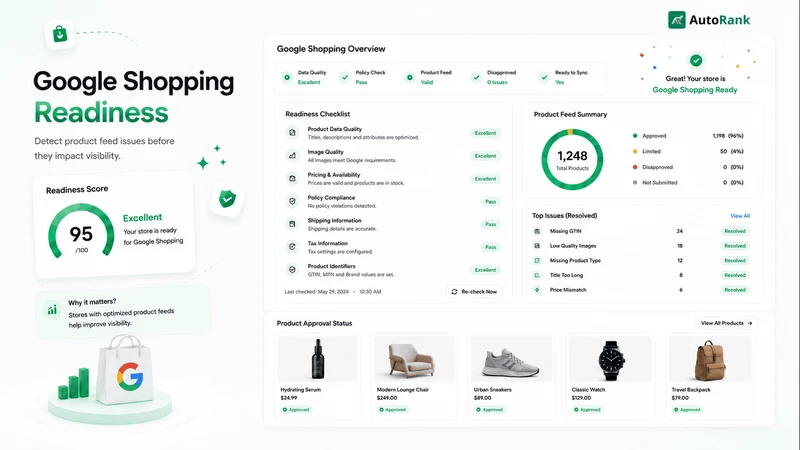Click the red Disapproved legend dot
The image size is (800, 450).
tap(635, 167)
